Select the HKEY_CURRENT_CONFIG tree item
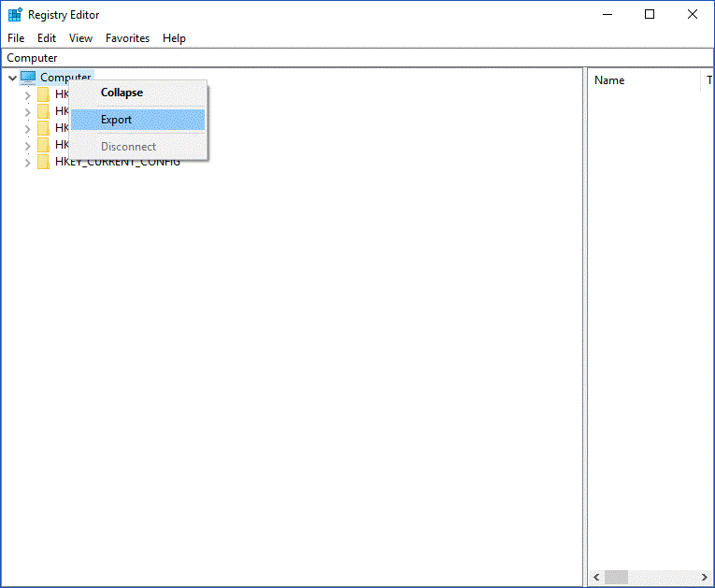 point(118,163)
